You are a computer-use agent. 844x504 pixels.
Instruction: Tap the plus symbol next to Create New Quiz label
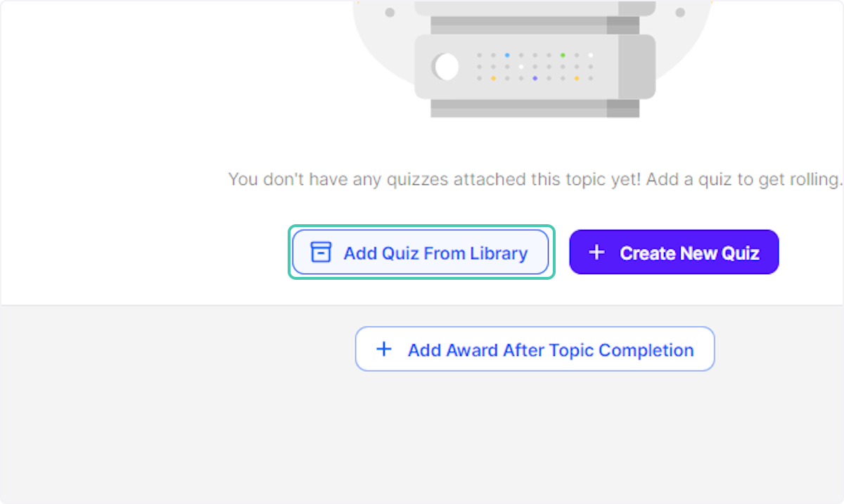coord(596,252)
